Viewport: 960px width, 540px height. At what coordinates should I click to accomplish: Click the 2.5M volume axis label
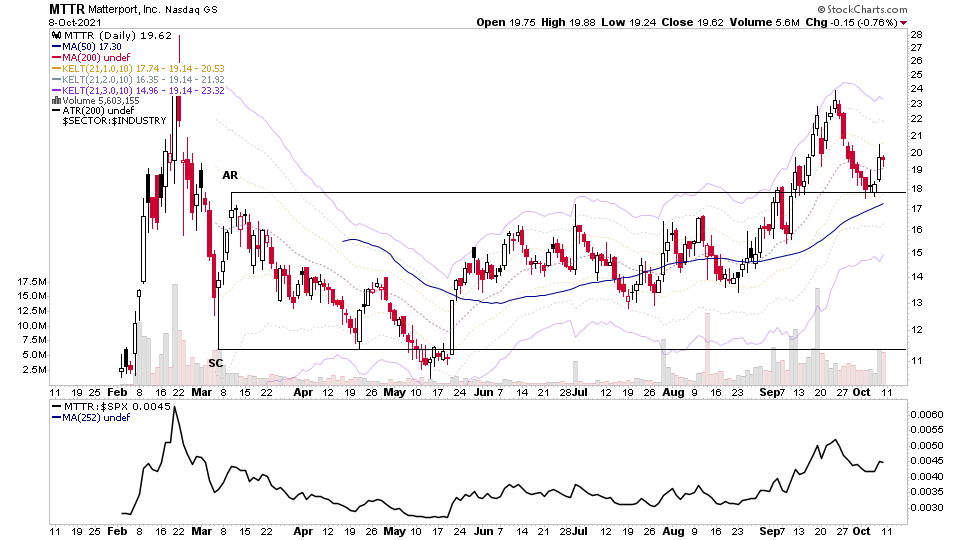click(34, 370)
